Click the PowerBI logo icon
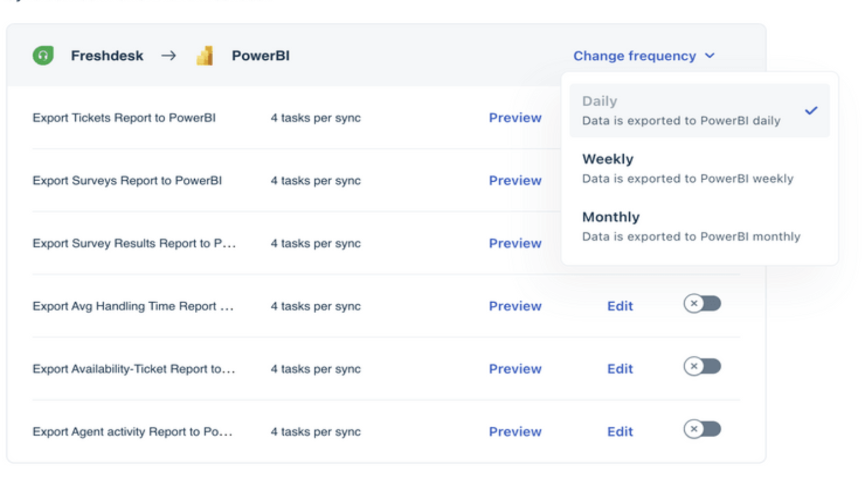This screenshot has width=868, height=484. coord(205,56)
